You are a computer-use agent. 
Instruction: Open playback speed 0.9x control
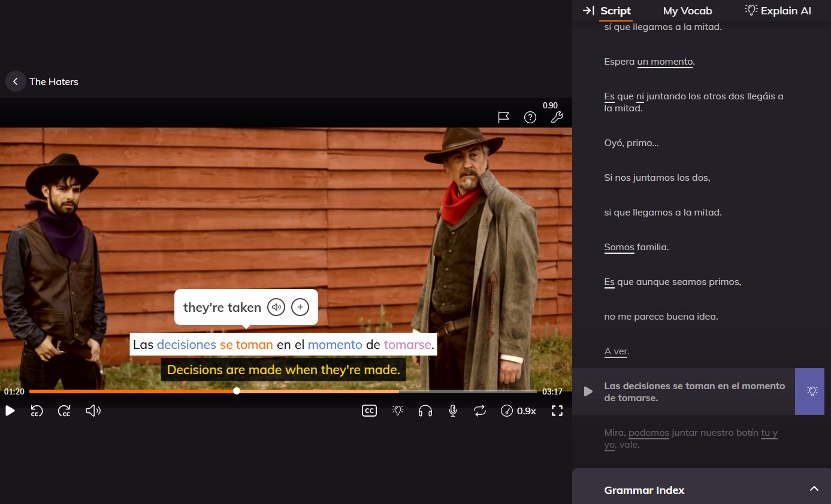coord(518,411)
